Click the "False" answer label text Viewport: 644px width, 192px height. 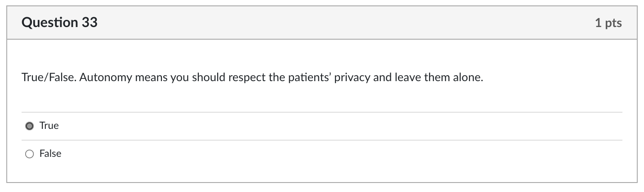(50, 154)
